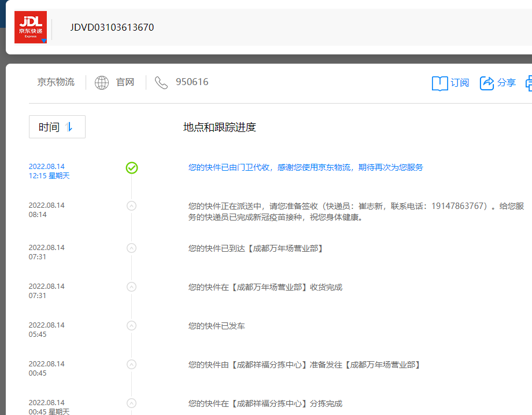Click the timeline marker for 08:14

(132, 206)
